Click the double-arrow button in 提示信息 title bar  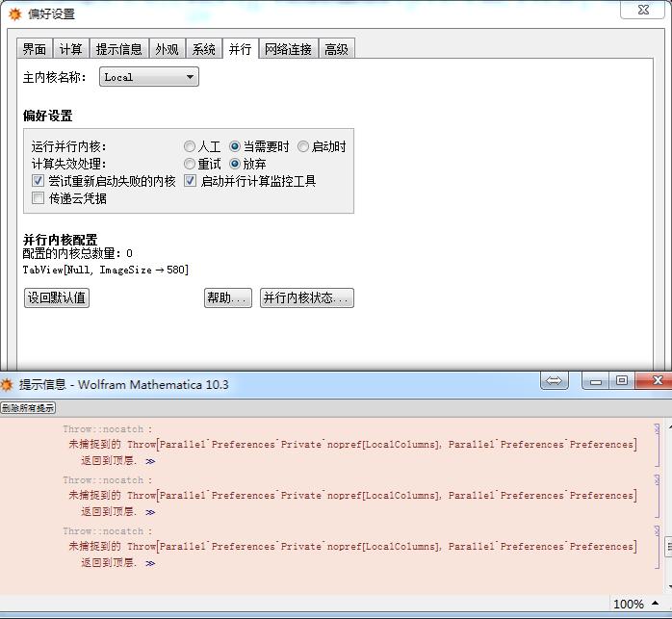[555, 380]
